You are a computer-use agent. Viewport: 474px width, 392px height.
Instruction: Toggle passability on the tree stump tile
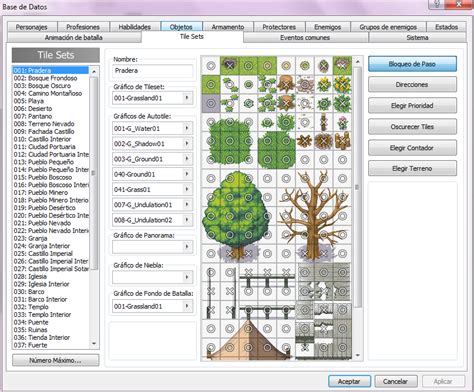(286, 84)
